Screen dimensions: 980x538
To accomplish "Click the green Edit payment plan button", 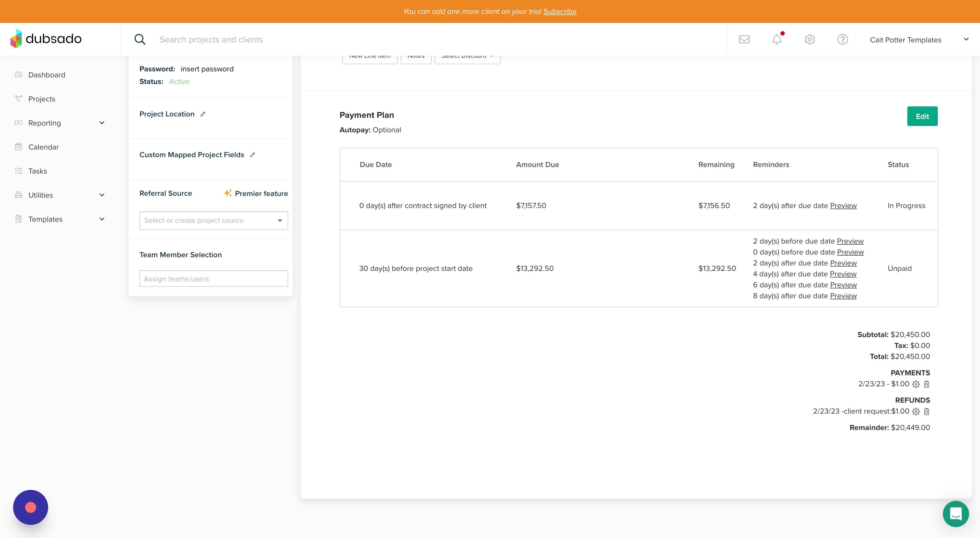I will click(x=922, y=116).
